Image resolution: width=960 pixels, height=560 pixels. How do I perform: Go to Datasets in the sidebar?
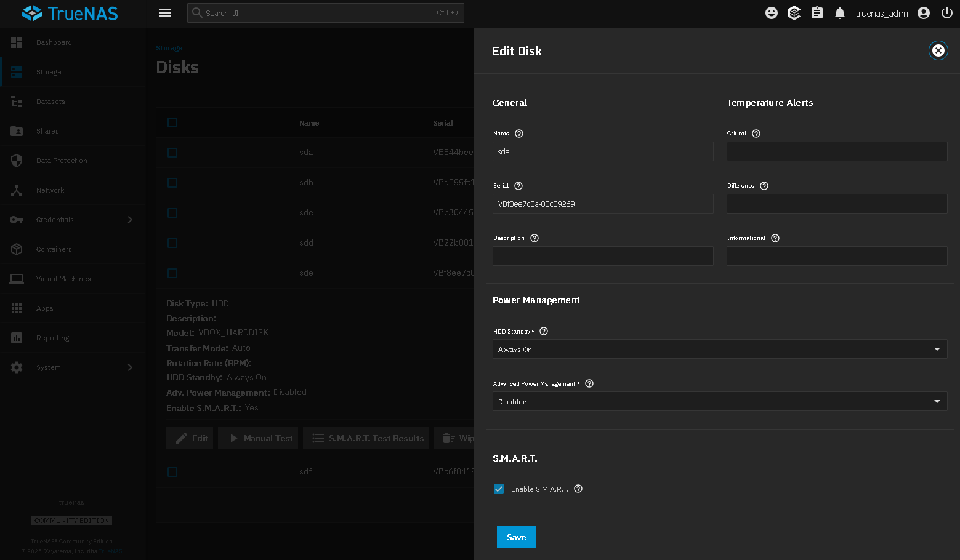50,102
